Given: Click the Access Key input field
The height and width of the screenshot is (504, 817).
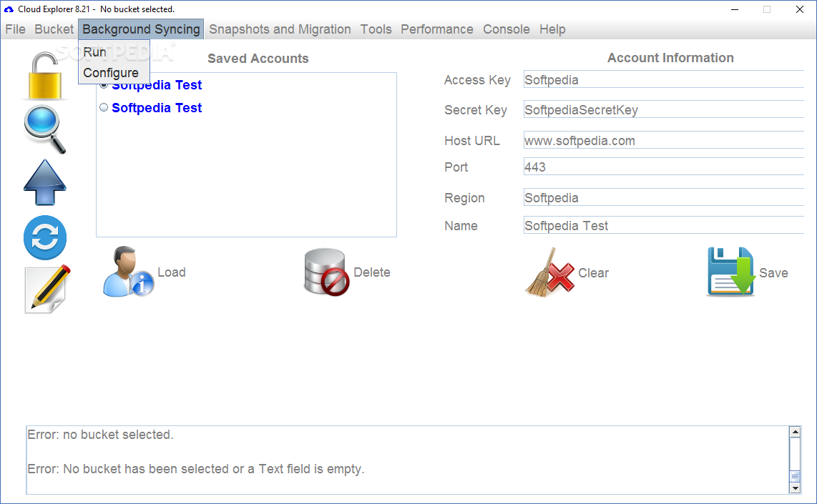Looking at the screenshot, I should [x=664, y=79].
